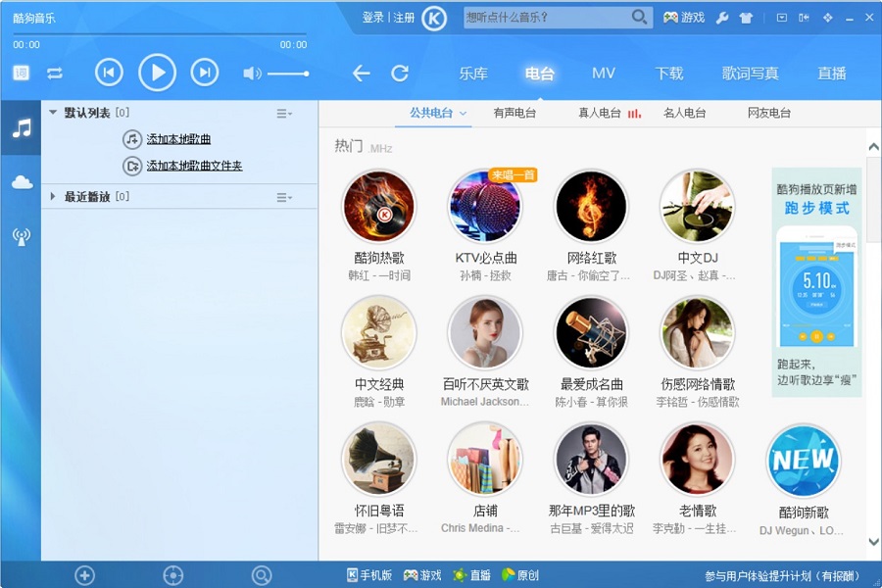Adjust the volume slider
882x588 pixels.
(x=288, y=73)
